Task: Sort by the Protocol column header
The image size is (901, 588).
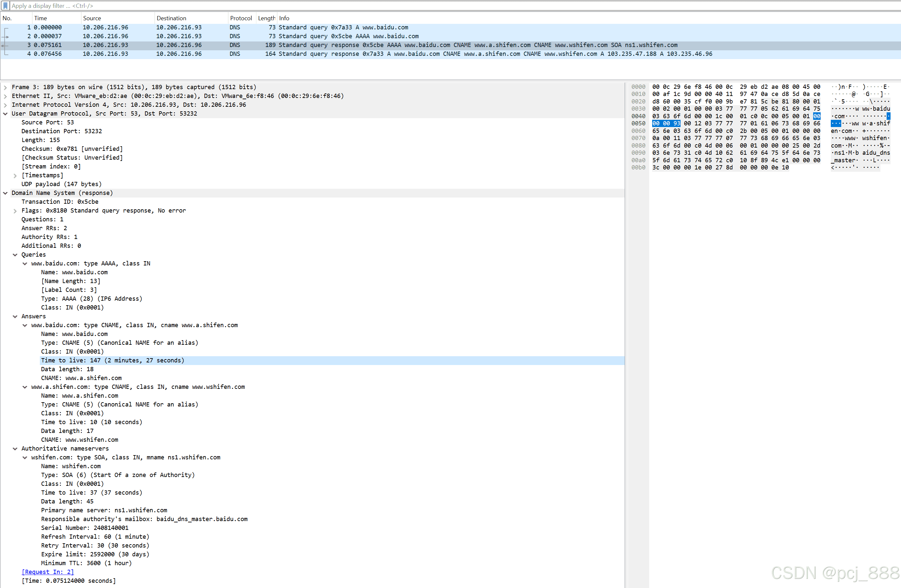Action: tap(241, 18)
